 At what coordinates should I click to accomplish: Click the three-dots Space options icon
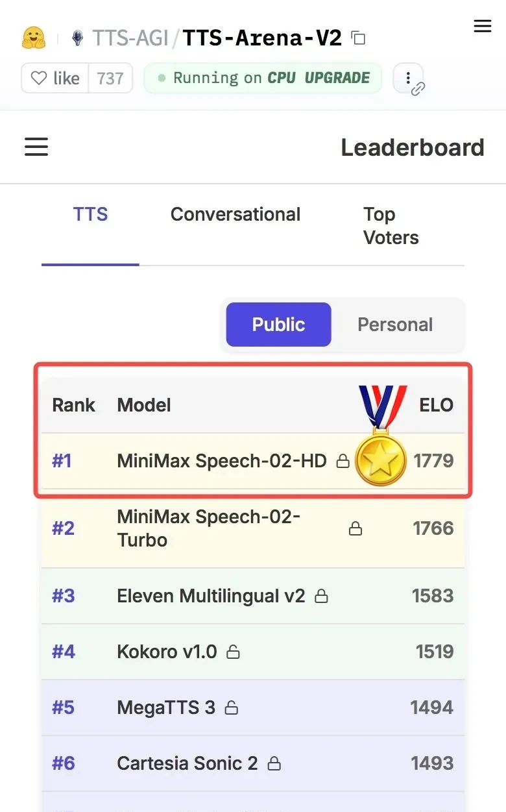(409, 79)
